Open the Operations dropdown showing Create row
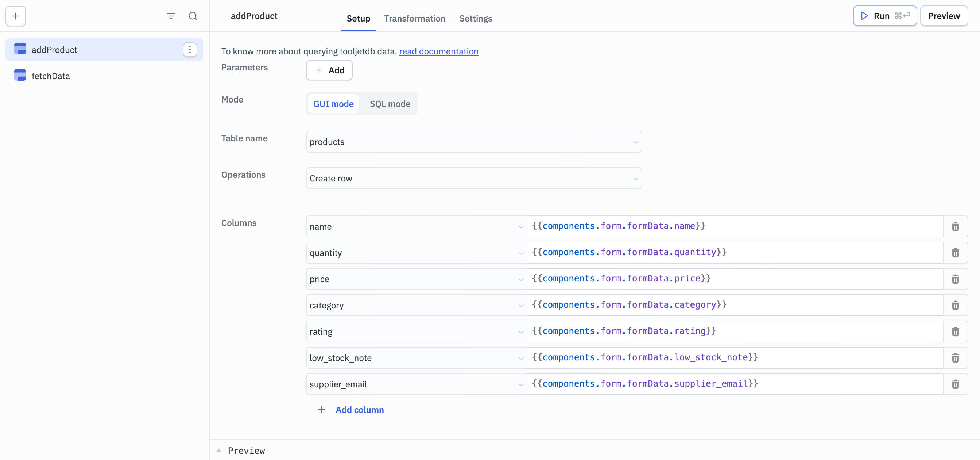Screen dimensions: 980x460 coord(473,178)
